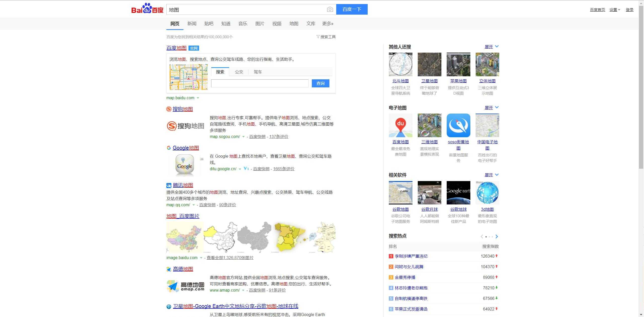The image size is (644, 317).
Task: Click the Google favicon beside Google地图
Action: click(x=169, y=148)
